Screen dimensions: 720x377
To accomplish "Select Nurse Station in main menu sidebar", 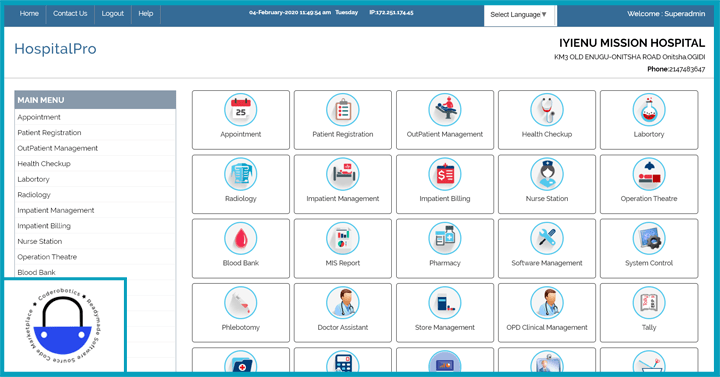I will pyautogui.click(x=95, y=241).
